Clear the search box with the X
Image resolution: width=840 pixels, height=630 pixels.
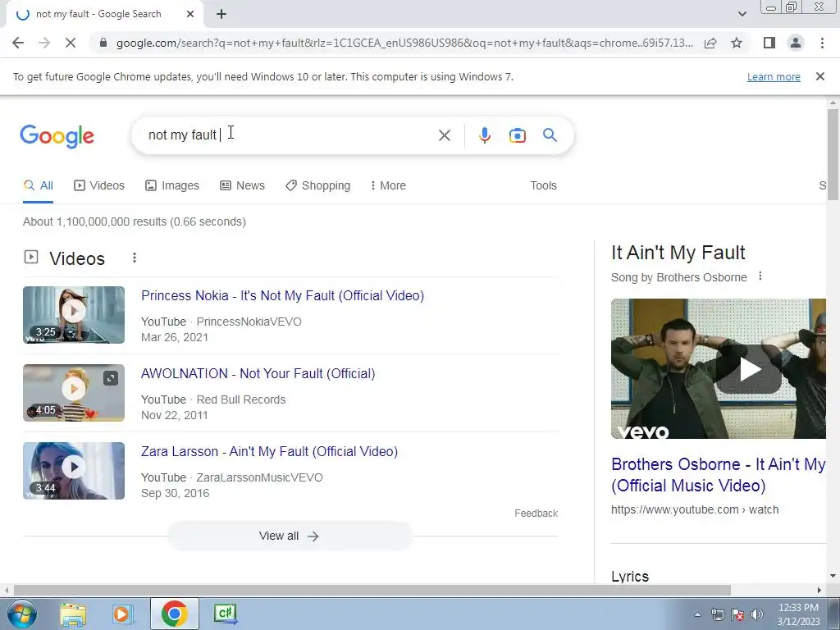(x=444, y=135)
